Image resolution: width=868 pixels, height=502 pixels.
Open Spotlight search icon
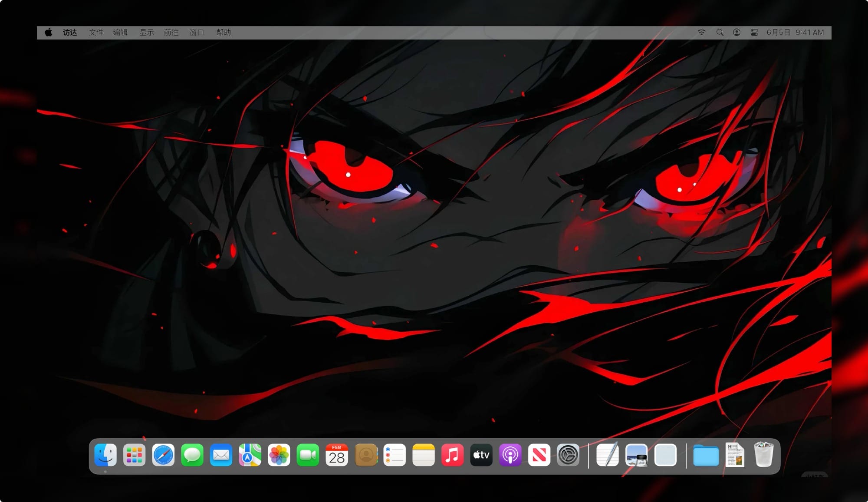[720, 33]
